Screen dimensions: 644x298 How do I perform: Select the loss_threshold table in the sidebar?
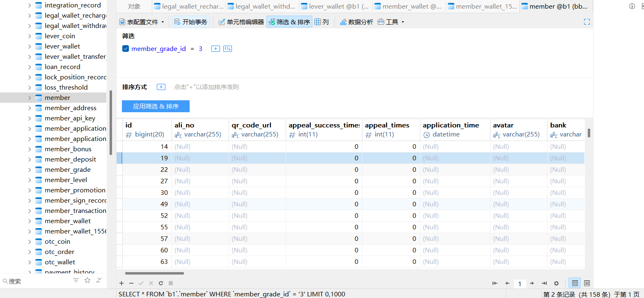(x=66, y=88)
